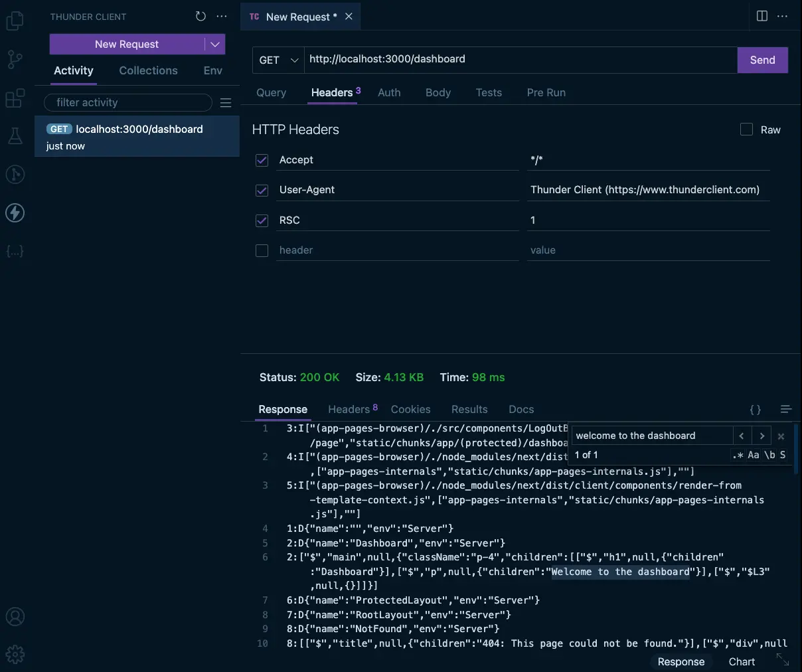
Task: Uncheck the Accept header checkbox
Action: coord(262,160)
